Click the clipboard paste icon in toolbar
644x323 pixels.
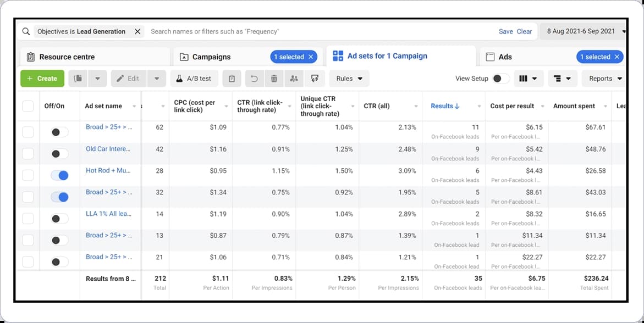[x=232, y=79]
